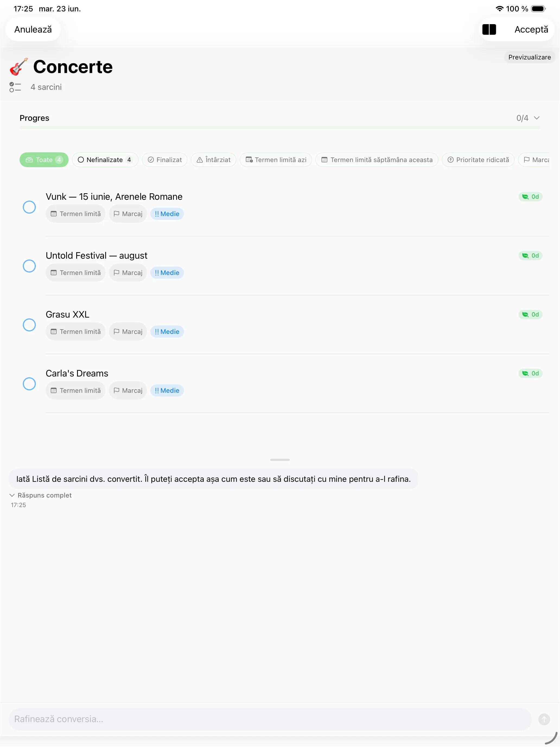Image resolution: width=560 pixels, height=747 pixels.
Task: Filter by Nefinalizate tasks
Action: click(x=105, y=160)
